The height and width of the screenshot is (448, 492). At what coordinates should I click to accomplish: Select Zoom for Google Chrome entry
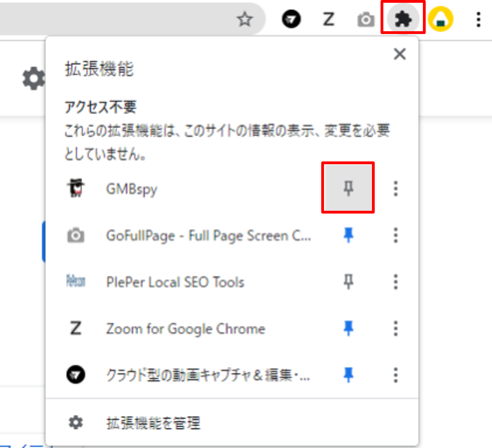tap(186, 329)
